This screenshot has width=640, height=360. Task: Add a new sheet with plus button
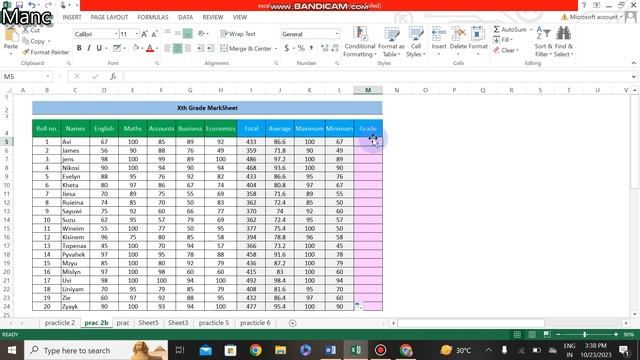[292, 323]
